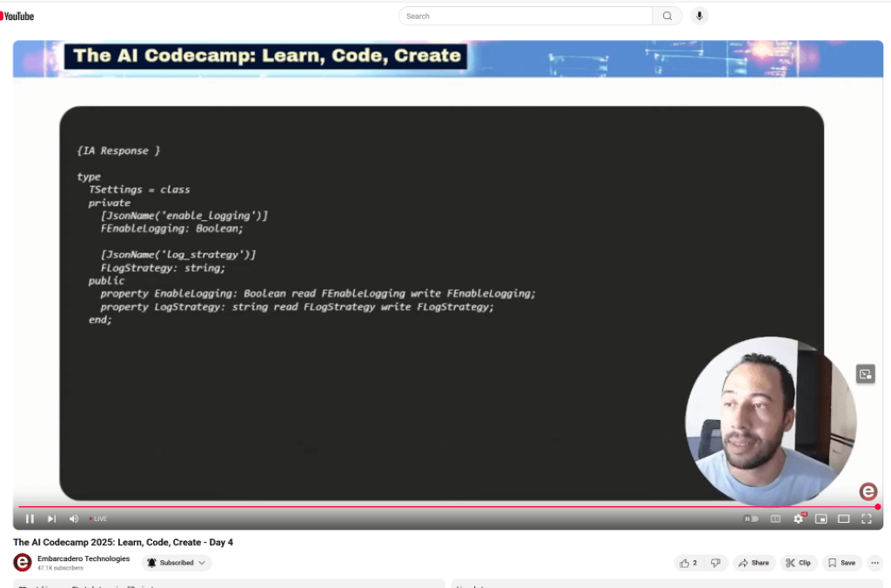Skip to the next video

pos(51,518)
